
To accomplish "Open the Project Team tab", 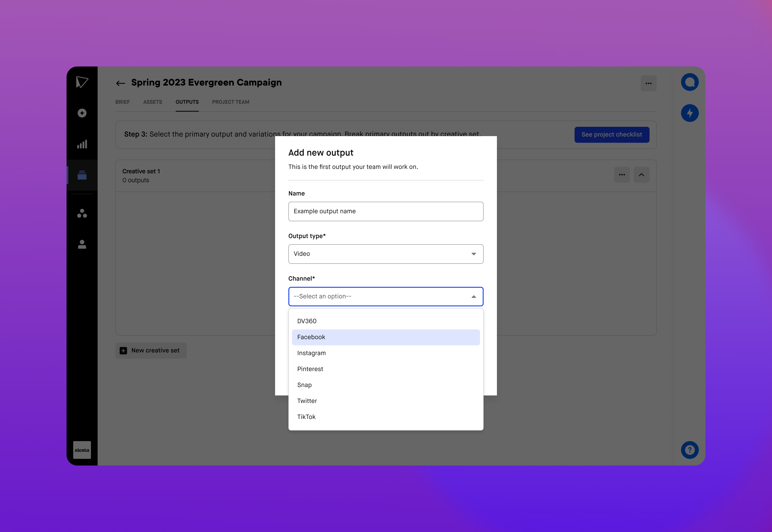I will coord(230,102).
